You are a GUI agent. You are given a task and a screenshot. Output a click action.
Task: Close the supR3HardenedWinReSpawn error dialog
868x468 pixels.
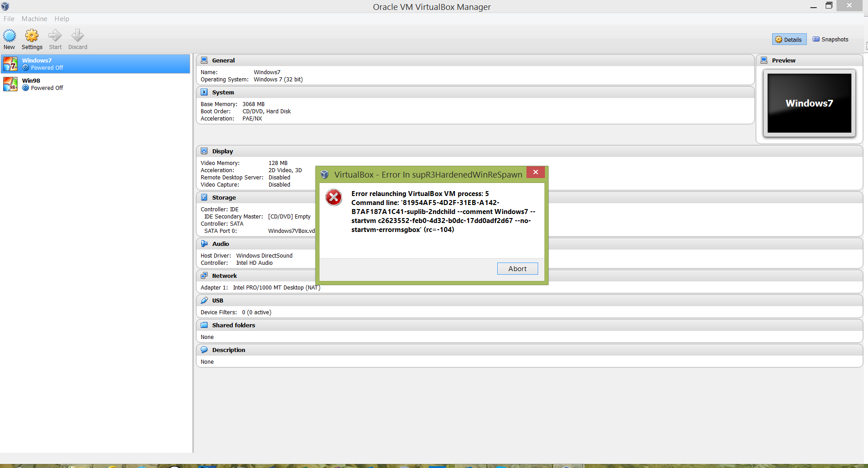click(535, 172)
